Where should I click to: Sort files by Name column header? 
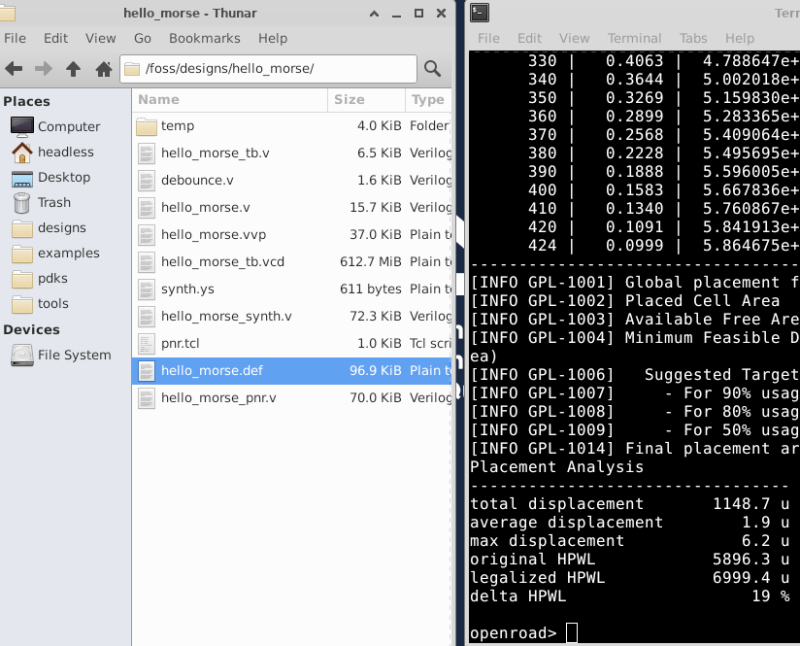158,100
